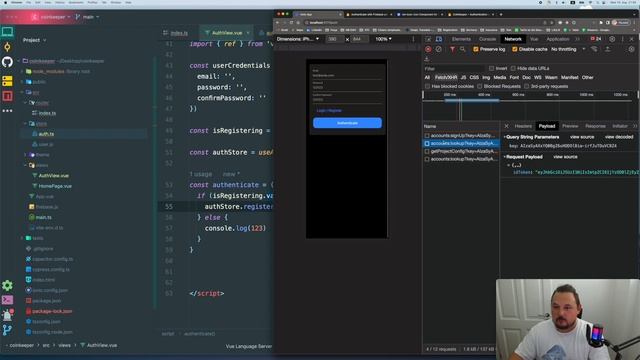This screenshot has width=640, height=360.
Task: Check 3rd-party requests option
Action: [527, 87]
